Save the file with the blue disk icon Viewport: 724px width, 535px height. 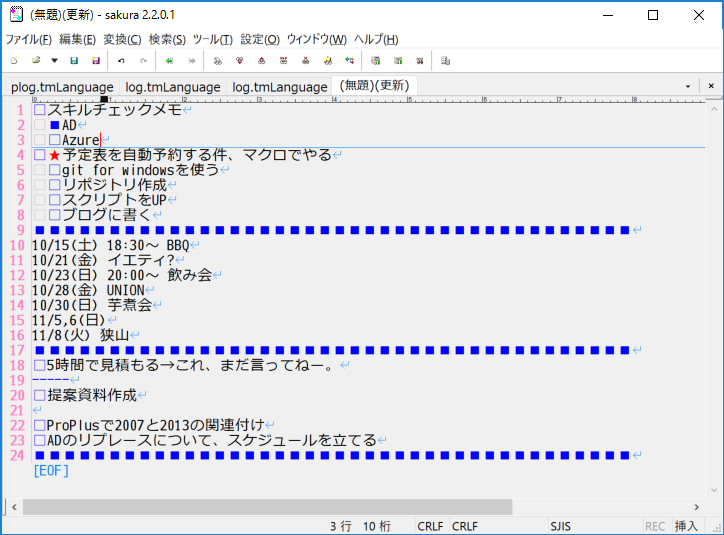coord(74,60)
